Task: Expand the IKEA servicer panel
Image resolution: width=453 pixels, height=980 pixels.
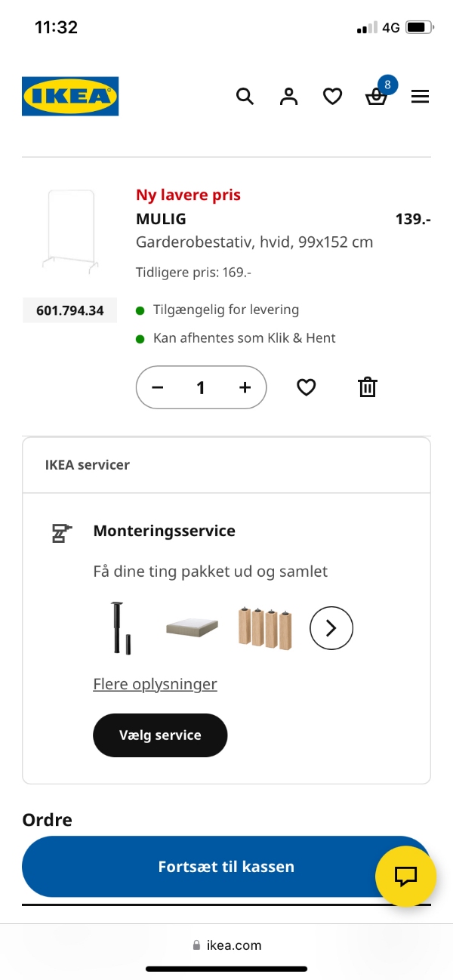Action: (88, 464)
